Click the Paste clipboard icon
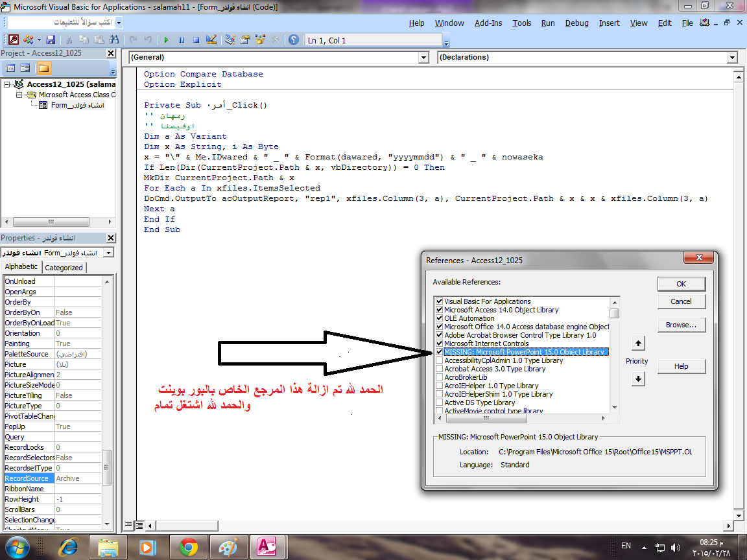 coord(99,40)
